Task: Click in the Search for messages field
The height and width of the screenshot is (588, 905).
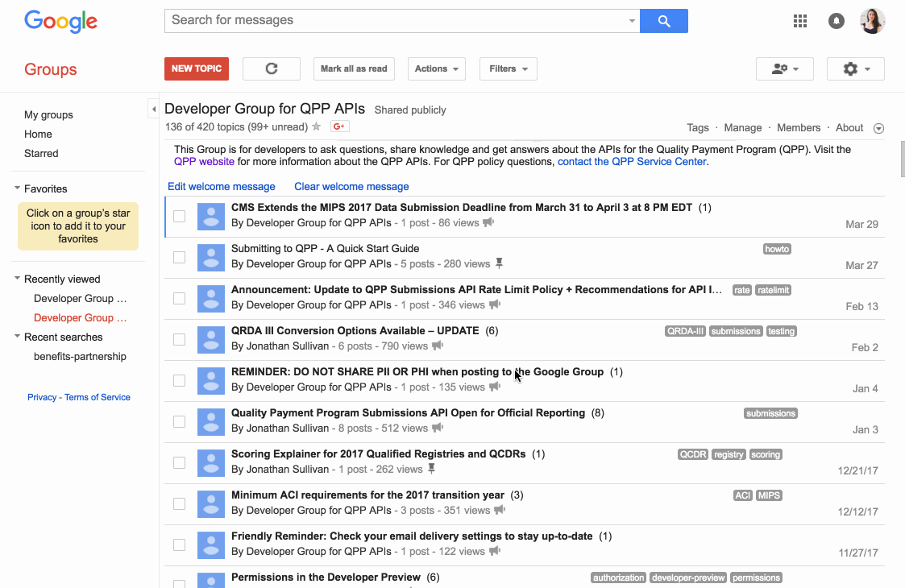Action: 395,20
